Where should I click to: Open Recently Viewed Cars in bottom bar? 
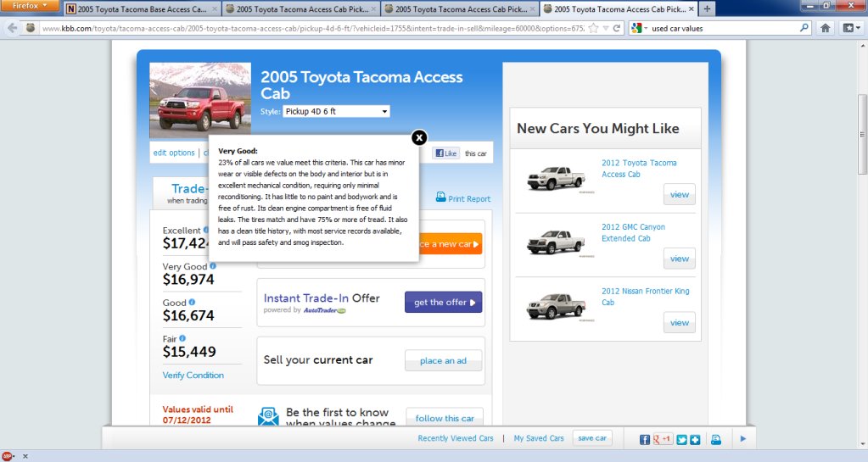click(456, 438)
